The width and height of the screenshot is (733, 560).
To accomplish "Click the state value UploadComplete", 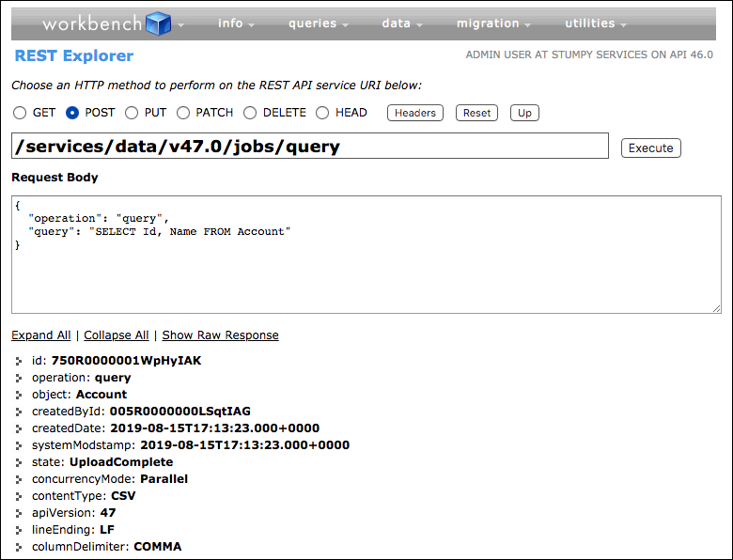I will tap(121, 462).
